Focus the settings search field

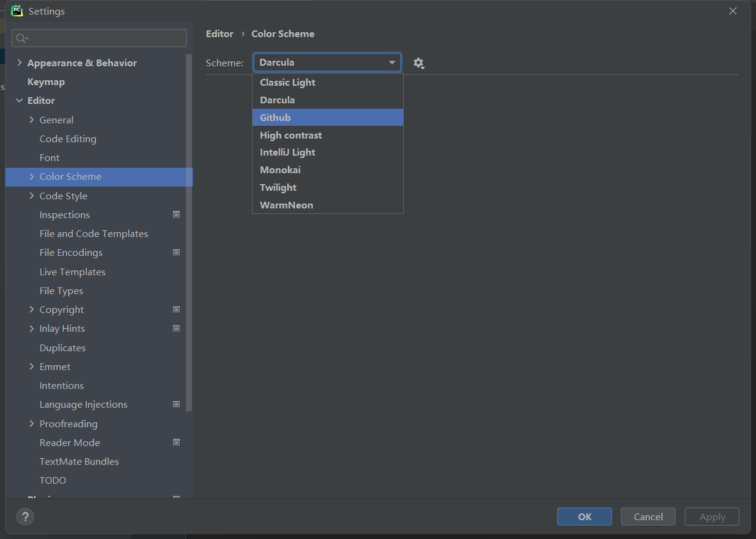point(103,38)
